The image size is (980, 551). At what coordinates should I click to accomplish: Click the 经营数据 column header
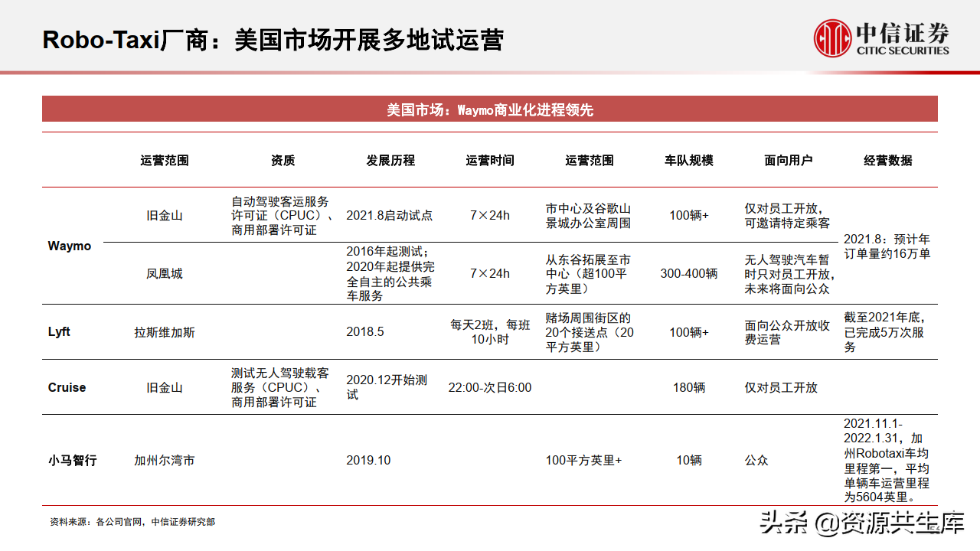click(888, 161)
